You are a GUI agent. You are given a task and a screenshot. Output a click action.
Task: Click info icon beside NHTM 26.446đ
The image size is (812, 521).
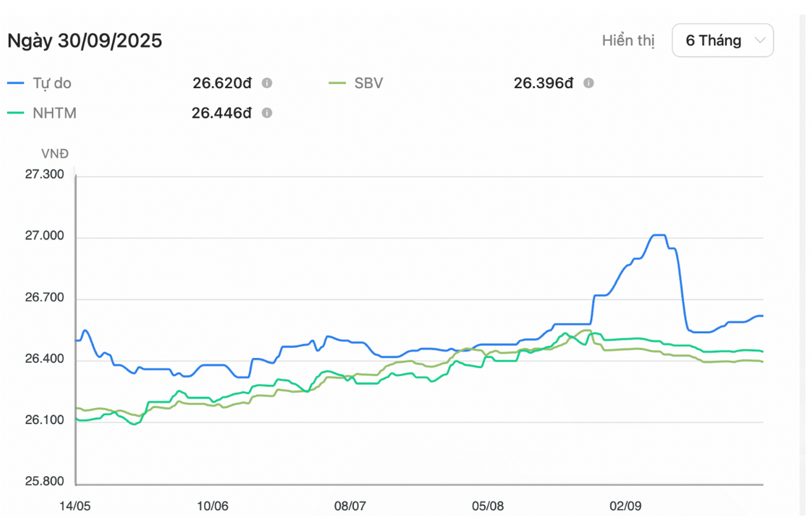pos(266,113)
